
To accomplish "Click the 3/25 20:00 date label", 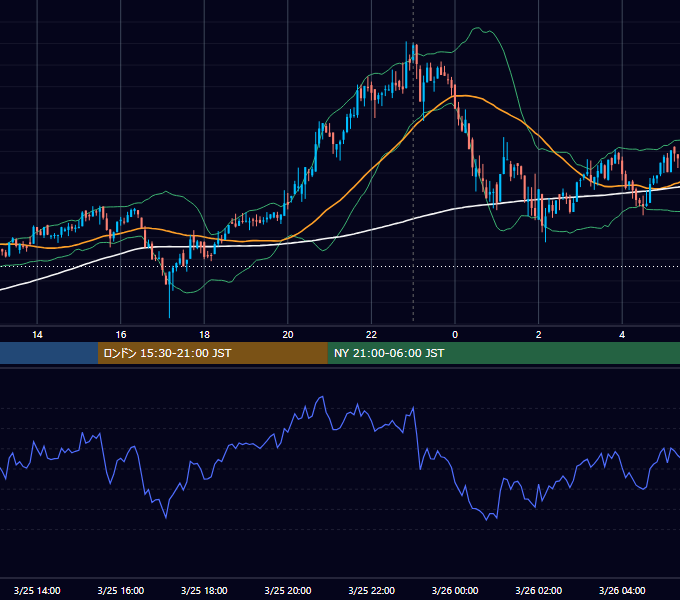I will click(x=288, y=590).
